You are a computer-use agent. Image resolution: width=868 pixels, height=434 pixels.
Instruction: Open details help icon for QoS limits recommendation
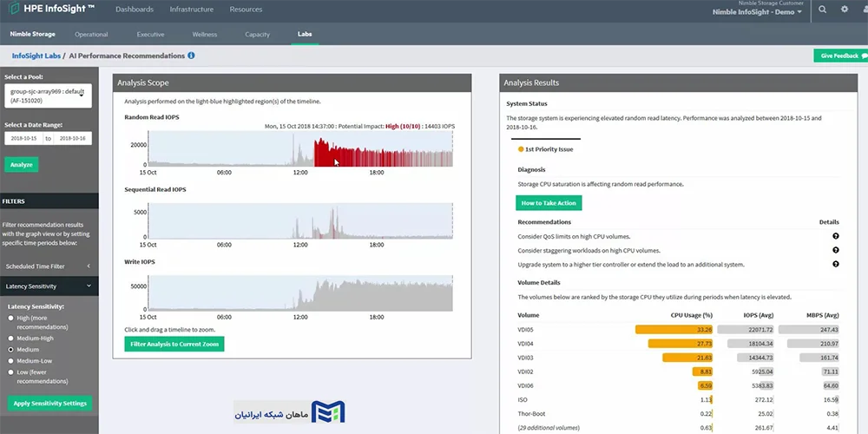click(x=835, y=236)
